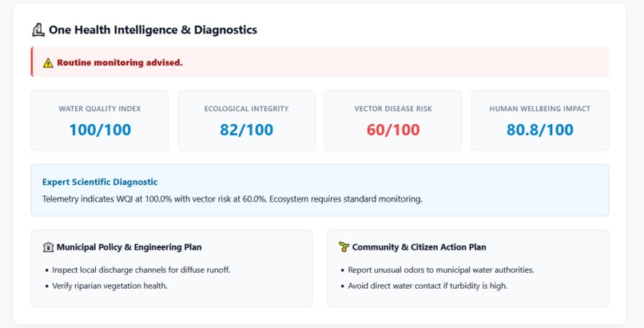This screenshot has width=644, height=328.
Task: Click 'Inspect local discharge channels for diffuse runoff.'
Action: [141, 270]
